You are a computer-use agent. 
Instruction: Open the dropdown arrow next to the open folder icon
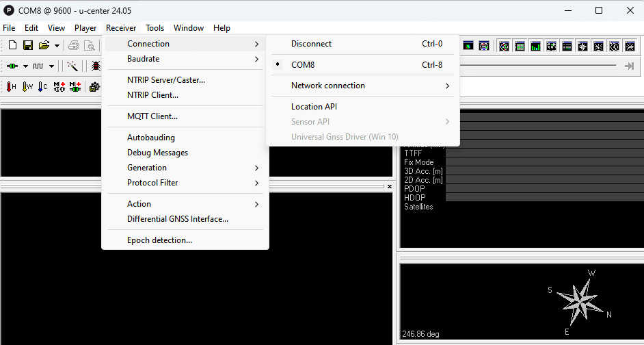coord(57,46)
